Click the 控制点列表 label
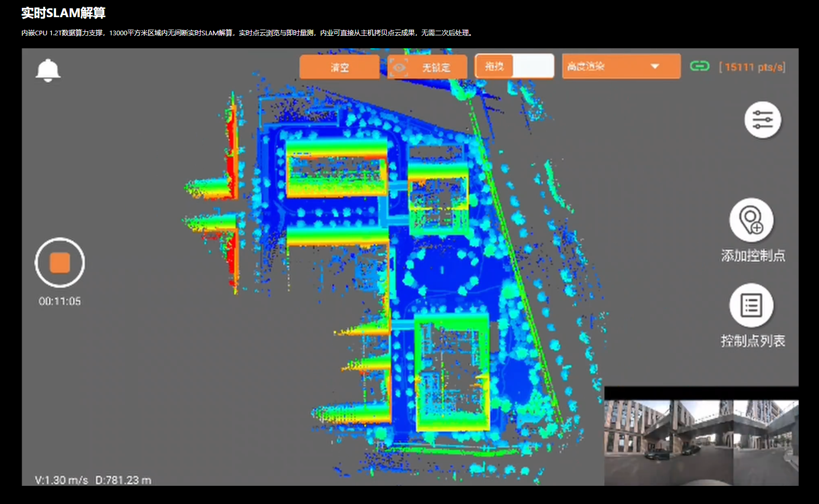 click(752, 341)
